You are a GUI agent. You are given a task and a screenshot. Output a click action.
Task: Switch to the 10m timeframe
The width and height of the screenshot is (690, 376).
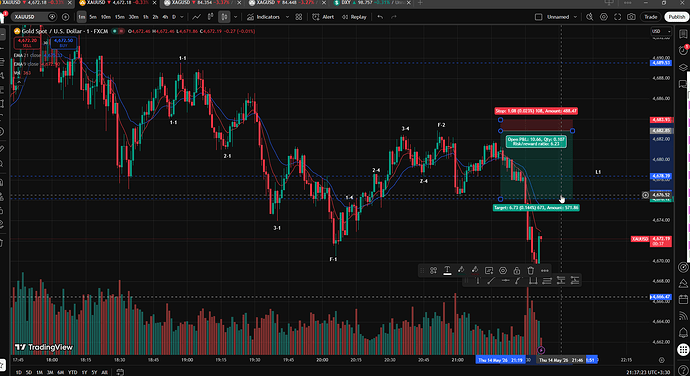tap(106, 17)
